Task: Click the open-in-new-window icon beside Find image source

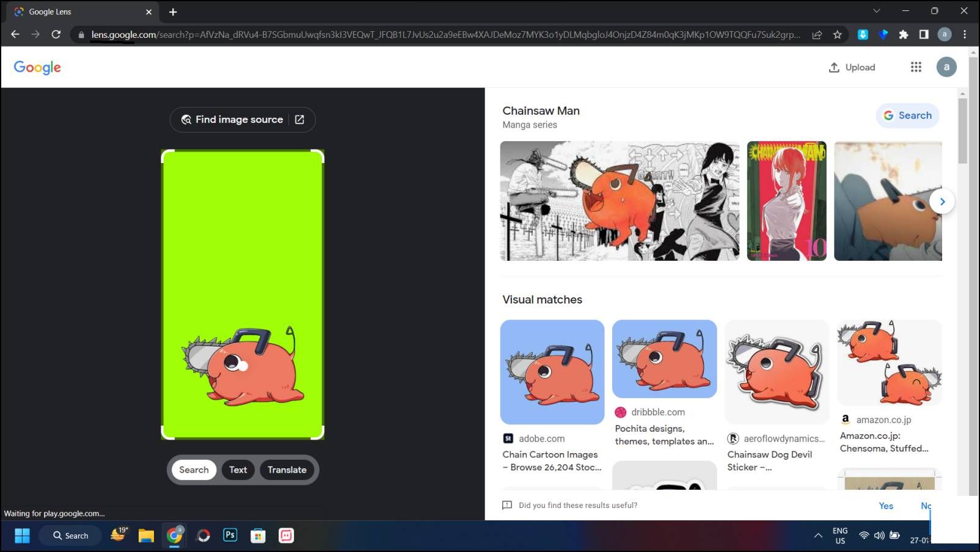Action: 299,120
